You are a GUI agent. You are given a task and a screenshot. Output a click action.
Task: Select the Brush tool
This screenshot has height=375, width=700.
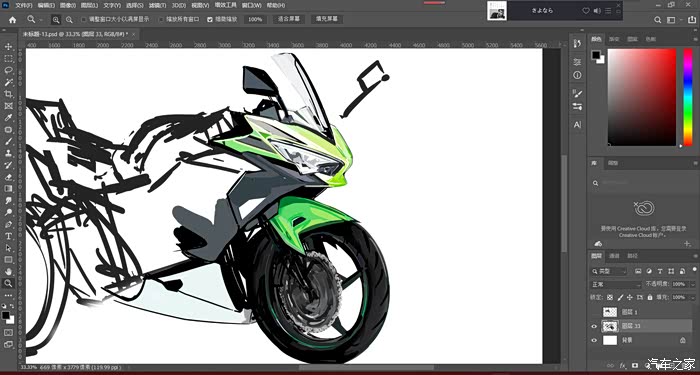pos(8,142)
